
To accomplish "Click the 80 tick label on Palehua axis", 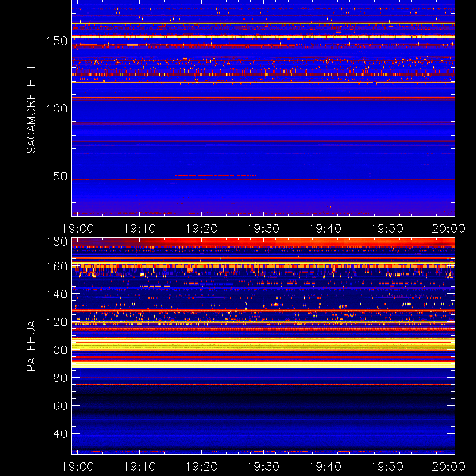I will tap(60, 378).
